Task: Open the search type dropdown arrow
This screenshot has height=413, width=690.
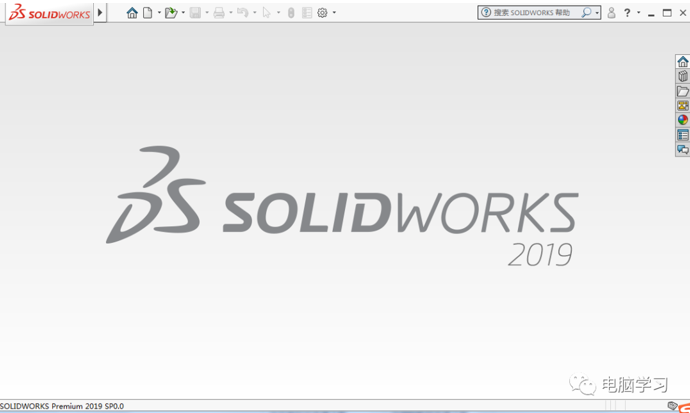Action: (x=597, y=13)
